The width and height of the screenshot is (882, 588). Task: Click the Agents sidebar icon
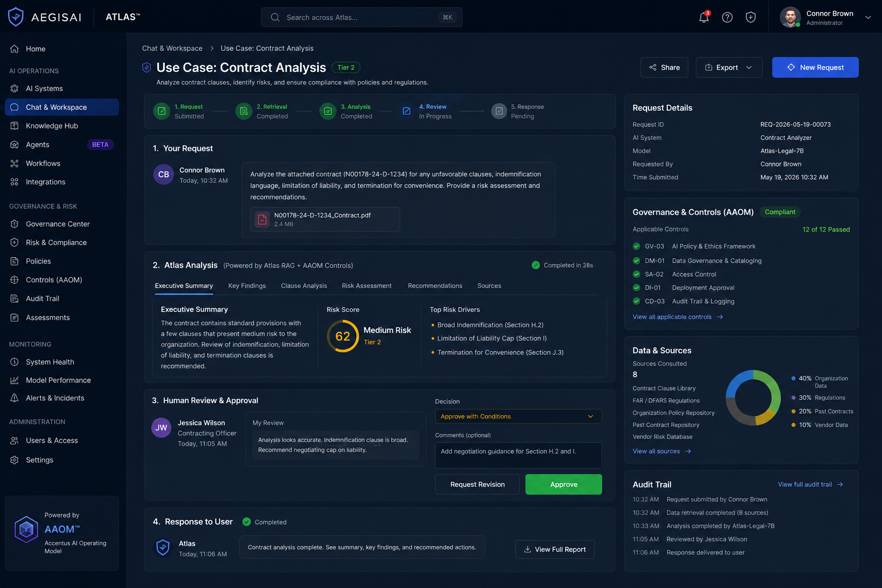(14, 145)
